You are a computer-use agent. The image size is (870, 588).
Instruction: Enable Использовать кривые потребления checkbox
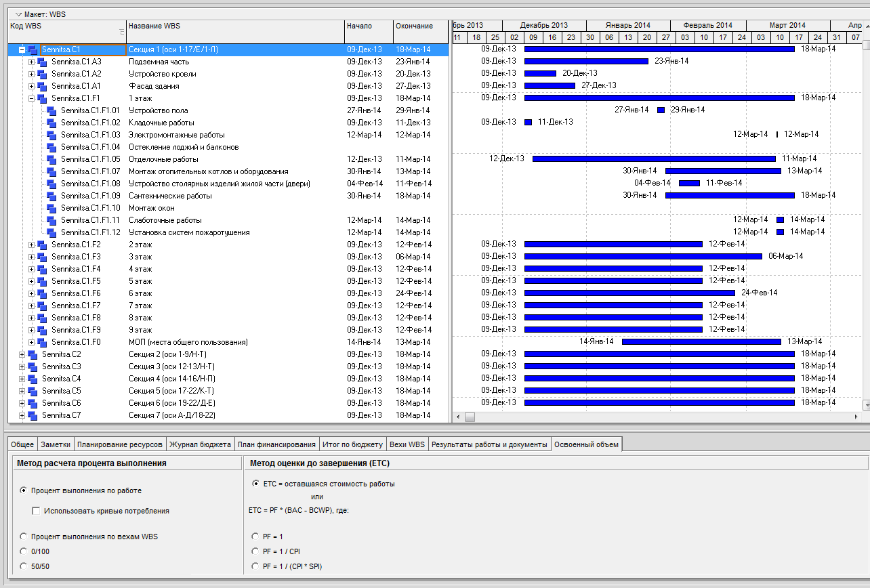tap(36, 511)
